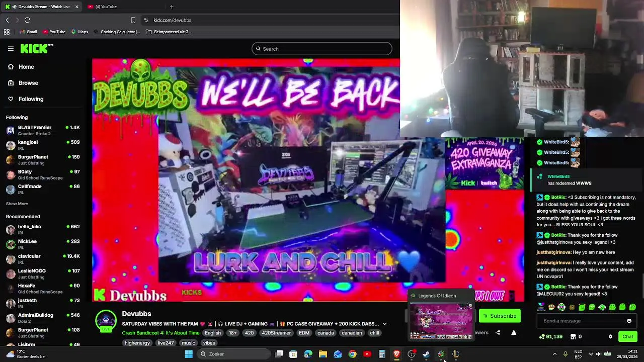Open a new browser tab
The width and height of the screenshot is (644, 362).
172,7
